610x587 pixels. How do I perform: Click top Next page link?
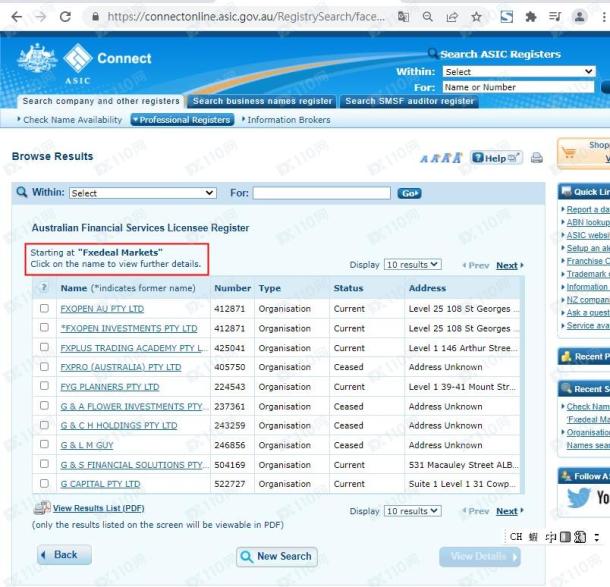click(x=507, y=266)
